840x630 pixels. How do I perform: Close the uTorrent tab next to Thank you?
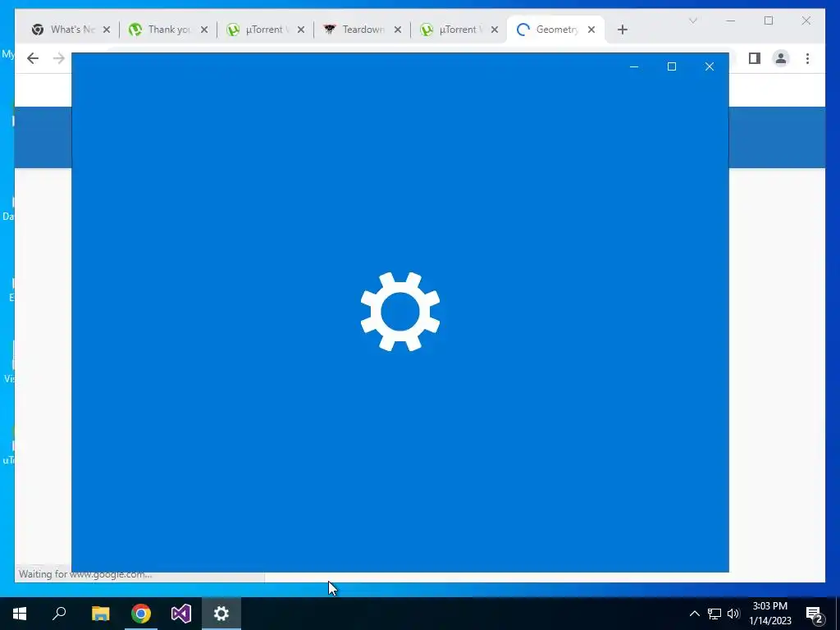[301, 30]
